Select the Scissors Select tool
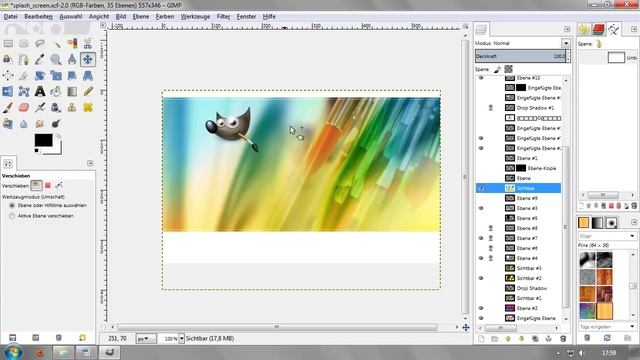 coord(88,43)
